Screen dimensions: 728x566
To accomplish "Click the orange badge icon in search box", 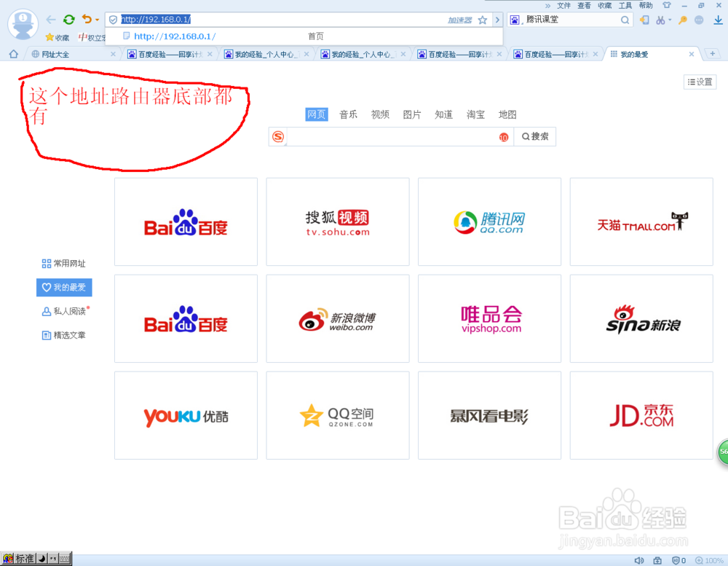I will point(504,137).
